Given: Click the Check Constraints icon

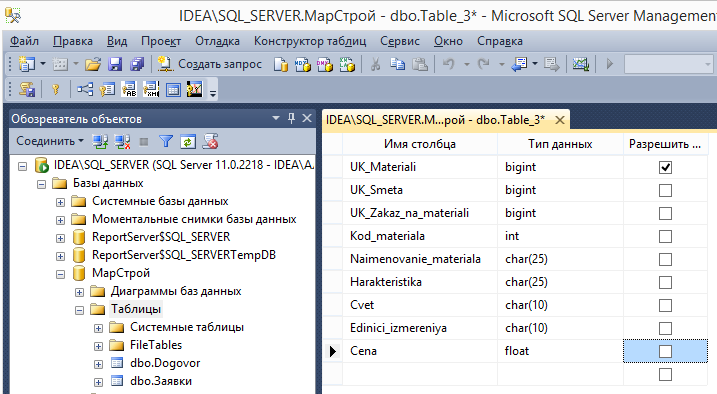Looking at the screenshot, I should (x=173, y=90).
